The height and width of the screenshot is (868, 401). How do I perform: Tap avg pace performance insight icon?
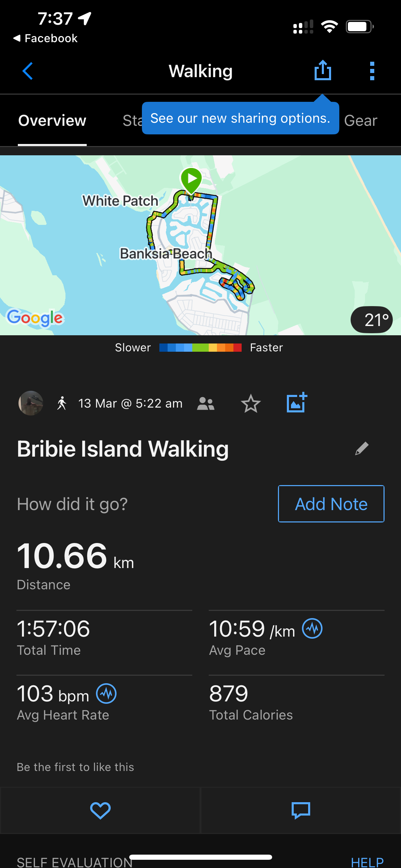click(312, 628)
